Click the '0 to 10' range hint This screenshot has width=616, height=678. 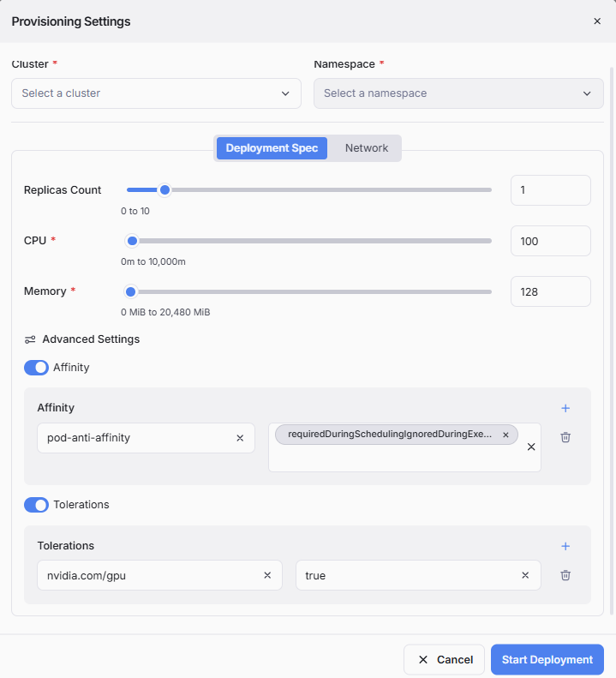point(135,211)
